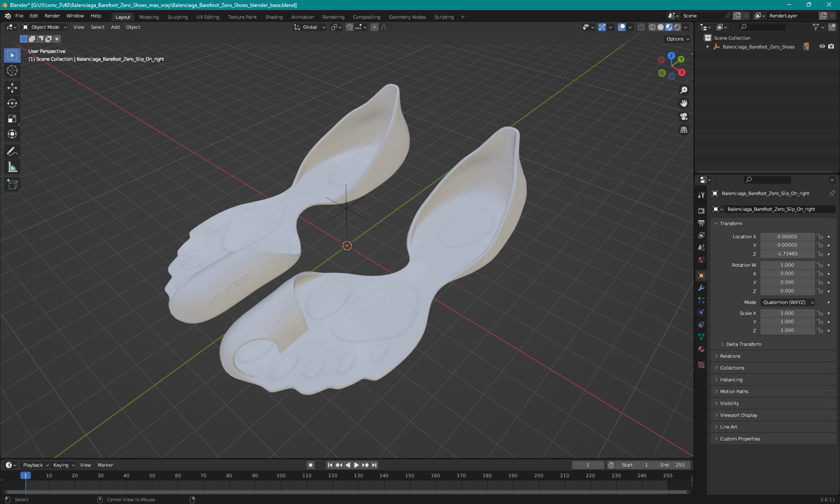The height and width of the screenshot is (504, 840).
Task: Jump to the animation end frame
Action: pos(374,465)
